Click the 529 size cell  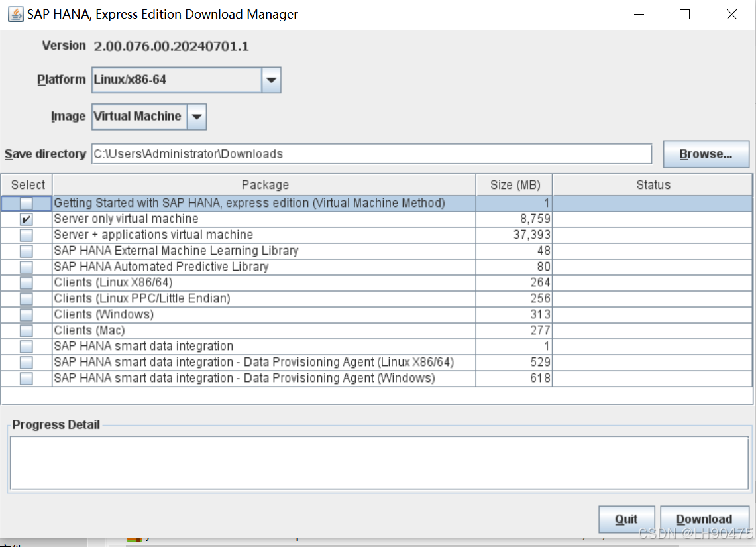point(514,363)
